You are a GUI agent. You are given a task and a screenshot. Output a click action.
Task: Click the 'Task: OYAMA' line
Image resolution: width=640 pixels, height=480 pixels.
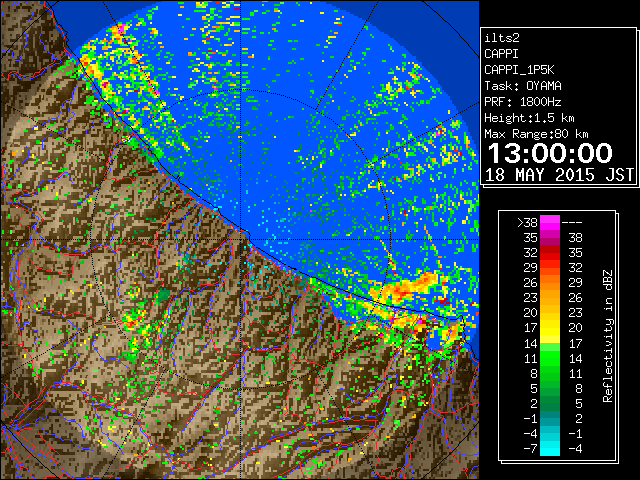coord(523,86)
